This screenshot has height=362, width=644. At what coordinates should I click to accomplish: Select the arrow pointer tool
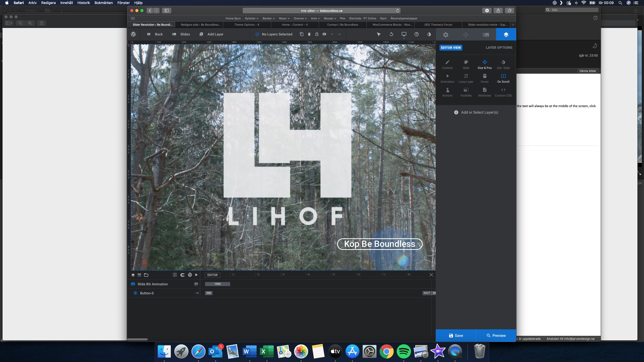coord(379,34)
